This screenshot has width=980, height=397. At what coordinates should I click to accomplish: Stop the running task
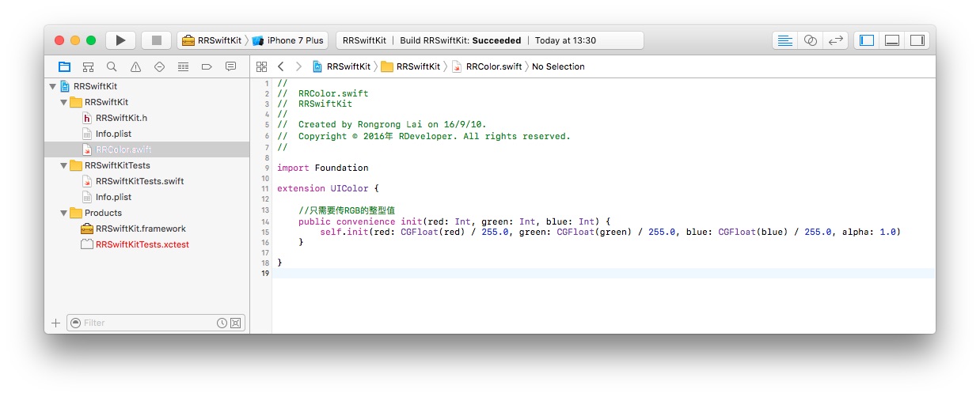[157, 40]
